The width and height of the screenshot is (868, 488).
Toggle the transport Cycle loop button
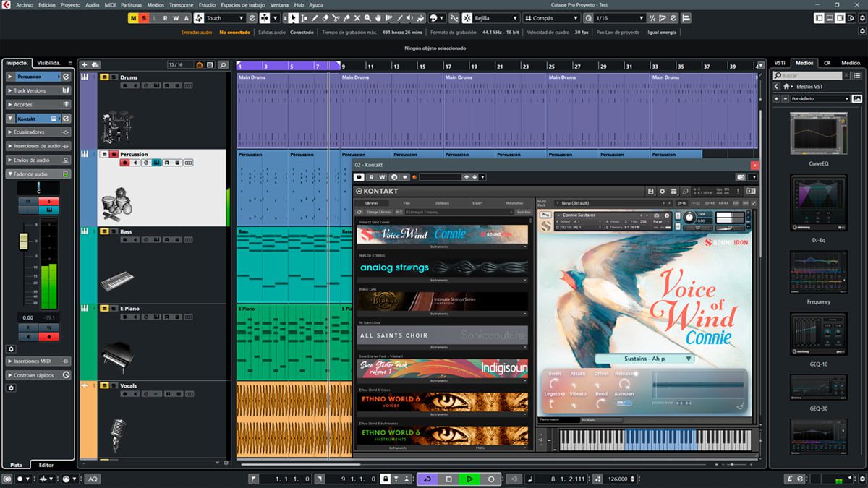point(427,479)
